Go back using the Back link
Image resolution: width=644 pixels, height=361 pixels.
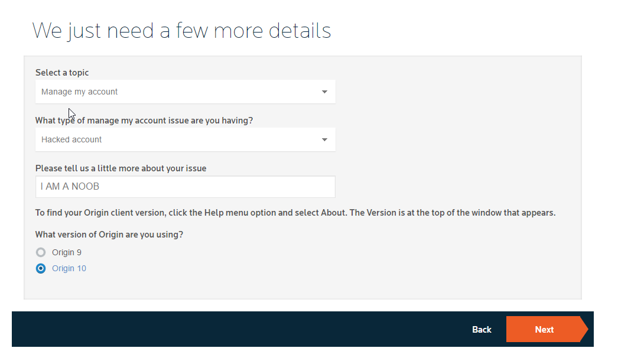pyautogui.click(x=482, y=329)
